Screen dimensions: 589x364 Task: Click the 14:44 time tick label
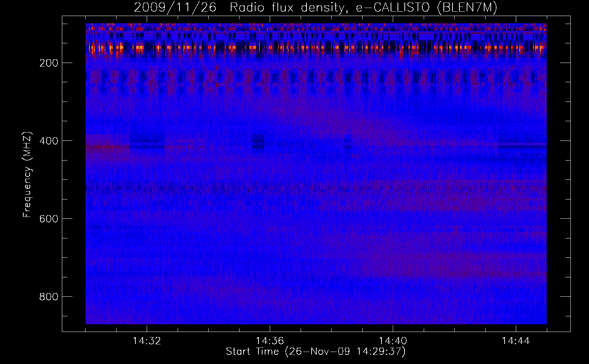tap(516, 341)
